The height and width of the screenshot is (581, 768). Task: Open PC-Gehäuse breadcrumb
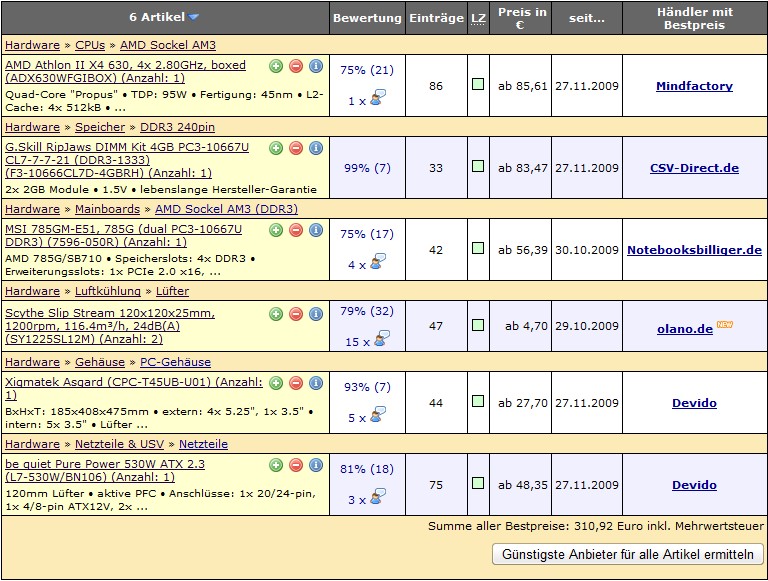pyautogui.click(x=175, y=362)
